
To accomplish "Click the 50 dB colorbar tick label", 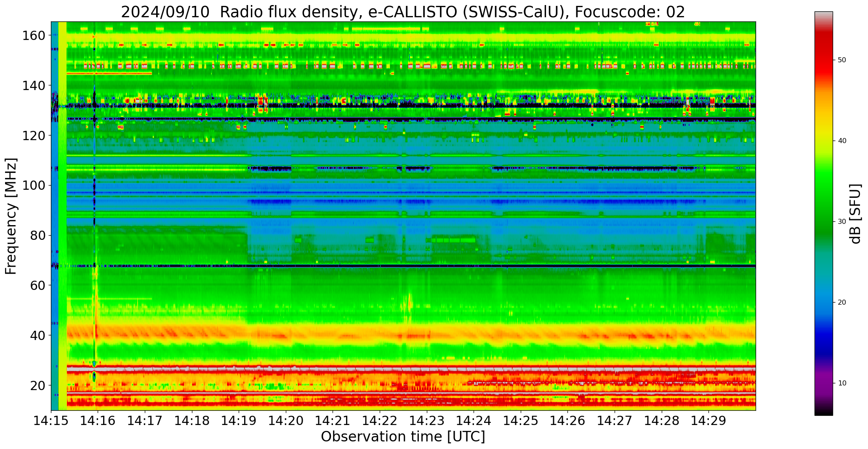I will [x=842, y=60].
